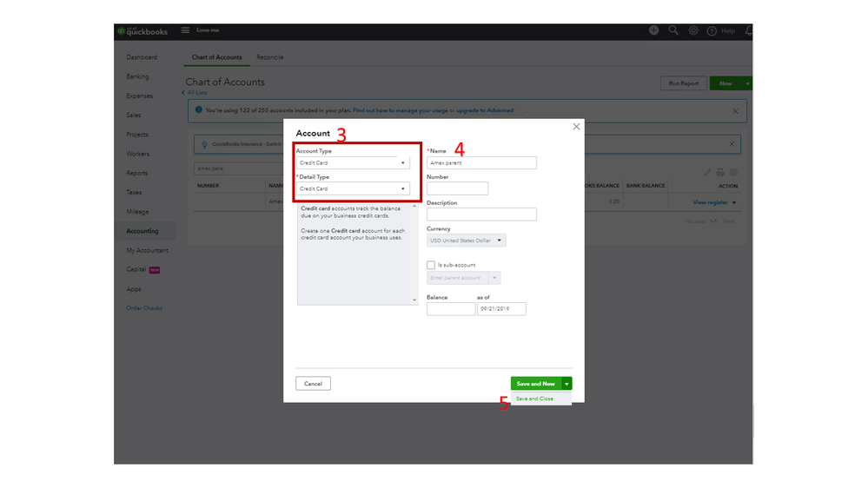Click the Help text in header
The image size is (868, 488).
coord(728,31)
